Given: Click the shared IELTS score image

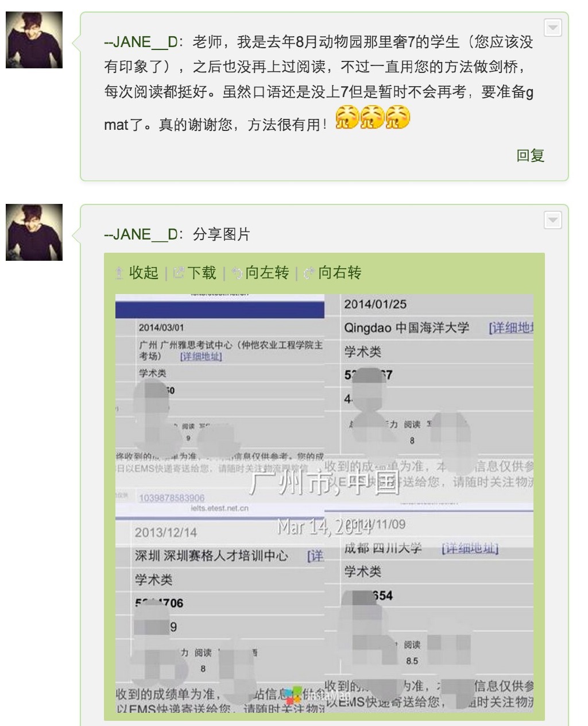Looking at the screenshot, I should [x=324, y=503].
